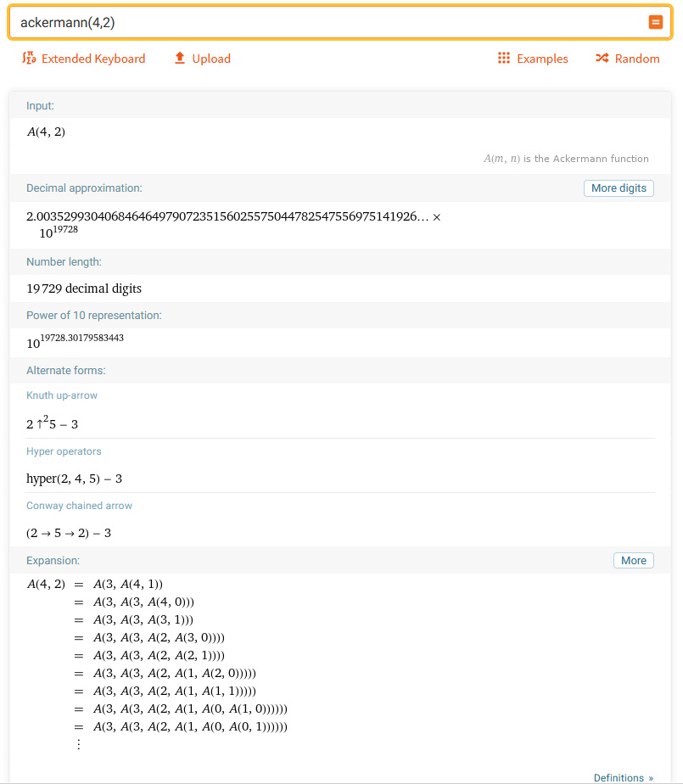Select the 19729 decimal digits result
Viewport: 683px width, 784px height.
[84, 288]
